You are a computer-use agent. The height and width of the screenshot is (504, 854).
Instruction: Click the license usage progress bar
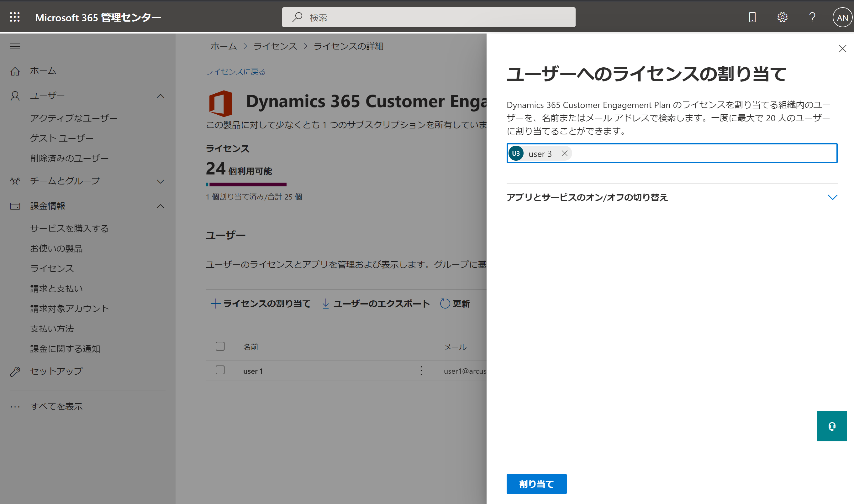click(246, 184)
